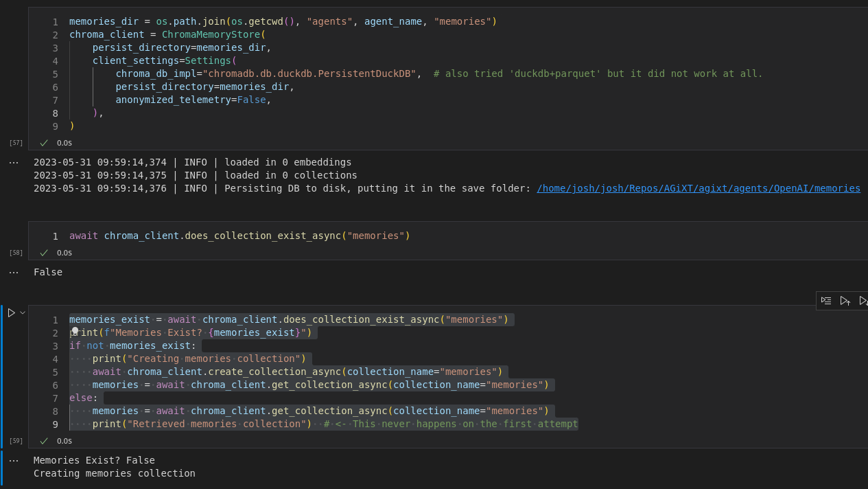Toggle the ellipsis beside the False output
The width and height of the screenshot is (868, 489).
pos(14,272)
